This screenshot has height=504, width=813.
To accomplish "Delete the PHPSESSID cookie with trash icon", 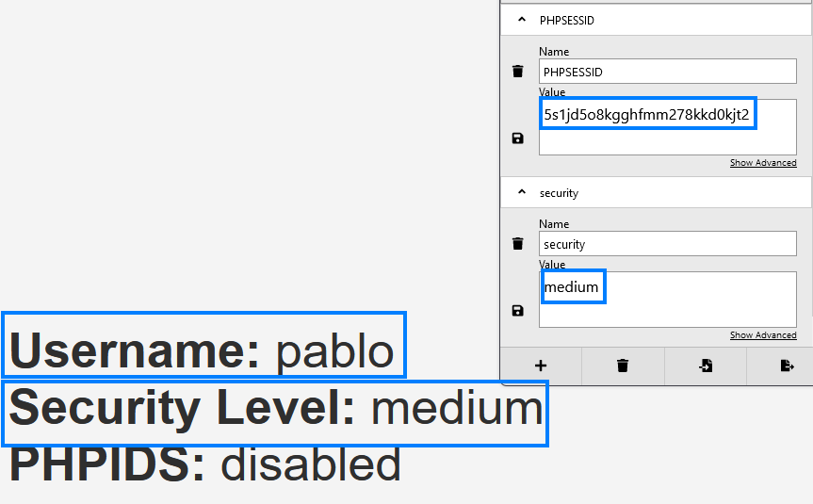I will coord(517,72).
